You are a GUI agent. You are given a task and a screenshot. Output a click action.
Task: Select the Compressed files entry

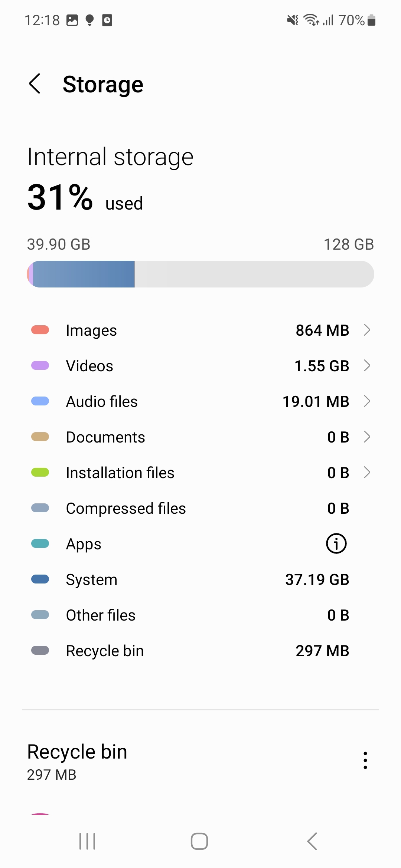tap(200, 508)
